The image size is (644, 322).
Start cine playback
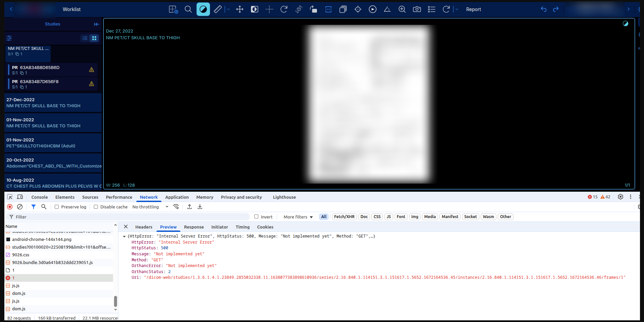373,9
